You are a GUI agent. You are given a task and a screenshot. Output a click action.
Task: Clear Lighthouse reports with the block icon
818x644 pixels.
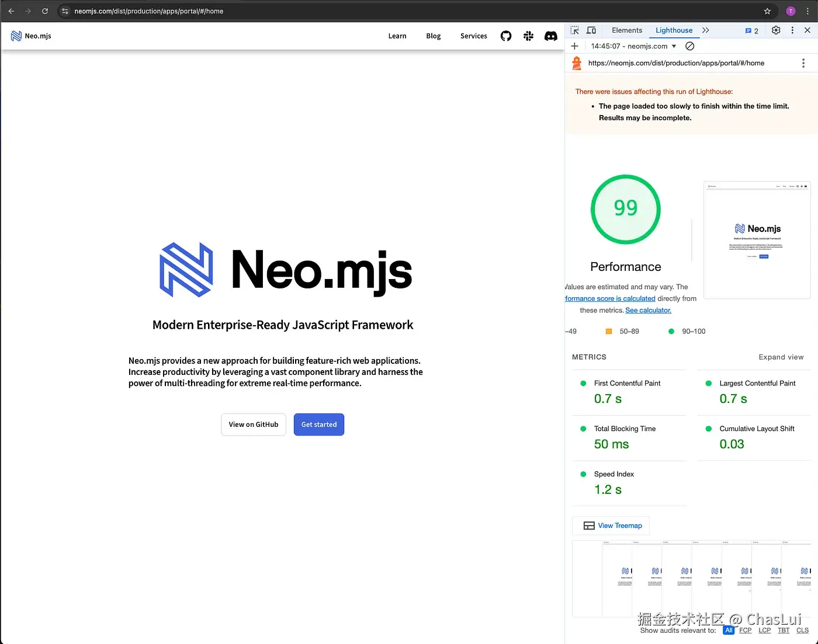coord(689,46)
